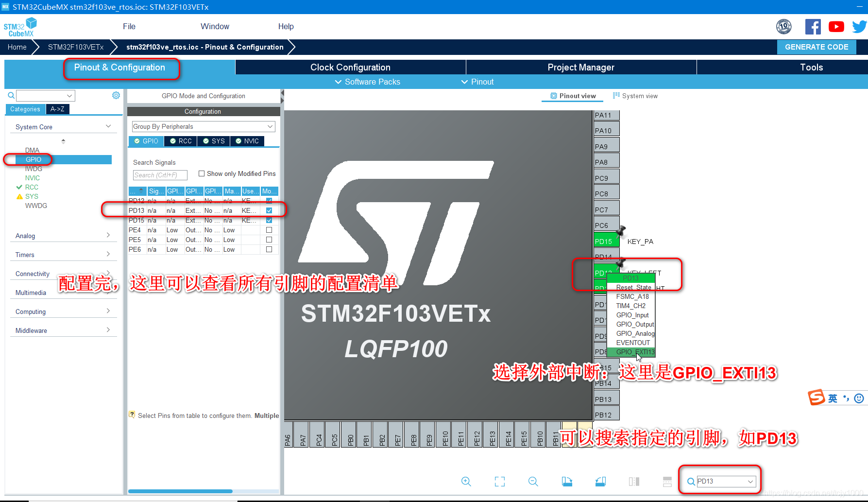The height and width of the screenshot is (502, 868).
Task: Click the GENERATE CODE button
Action: tap(817, 47)
